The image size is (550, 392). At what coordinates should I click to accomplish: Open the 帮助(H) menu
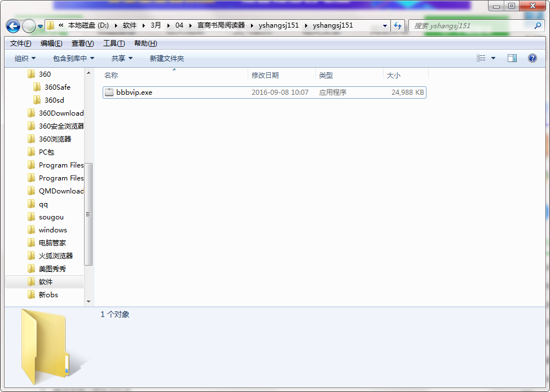tap(146, 43)
